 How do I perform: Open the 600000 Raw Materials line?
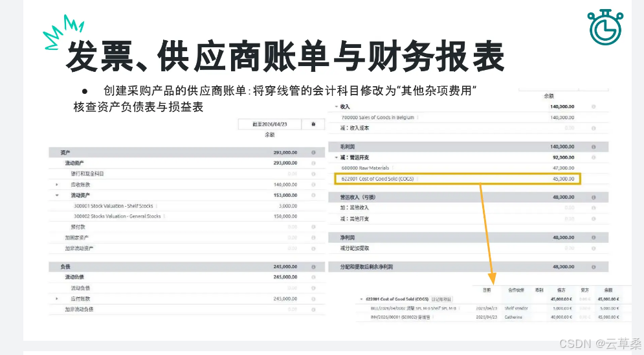coord(365,168)
